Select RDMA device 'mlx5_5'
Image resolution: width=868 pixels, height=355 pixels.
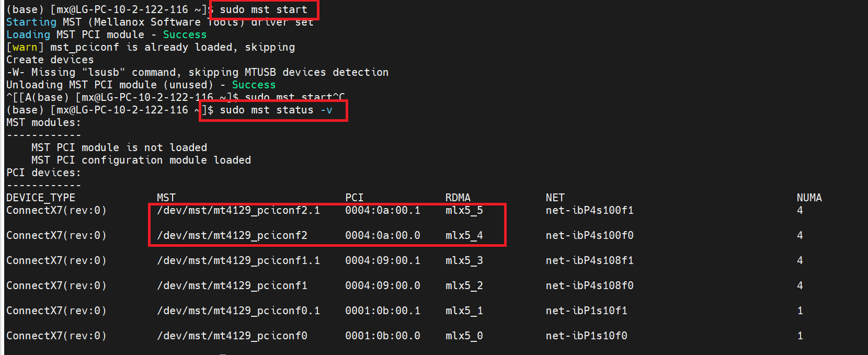(464, 211)
